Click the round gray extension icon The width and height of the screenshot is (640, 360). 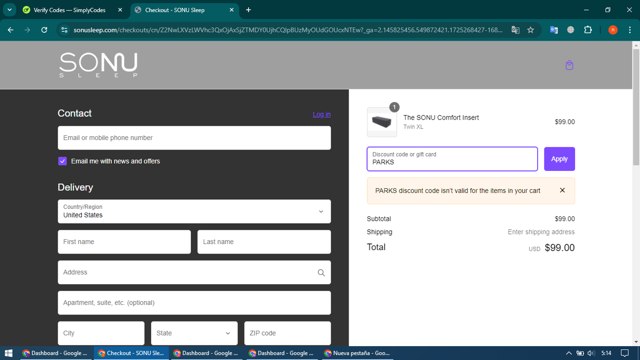tap(571, 30)
